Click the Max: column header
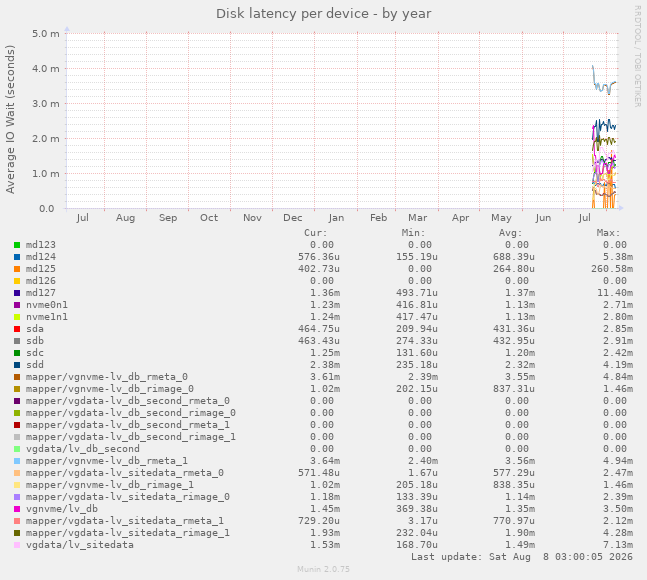Viewport: 647px width, 580px height. 608,233
